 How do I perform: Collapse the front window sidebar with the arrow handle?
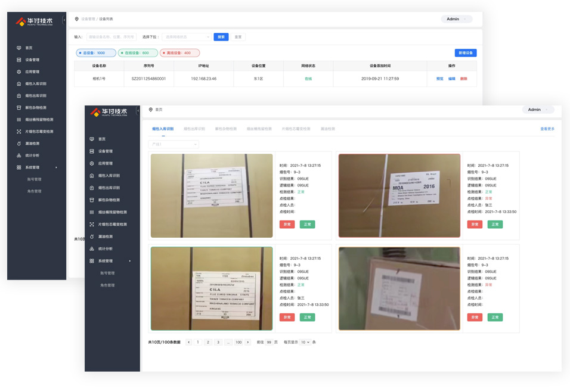click(138, 111)
